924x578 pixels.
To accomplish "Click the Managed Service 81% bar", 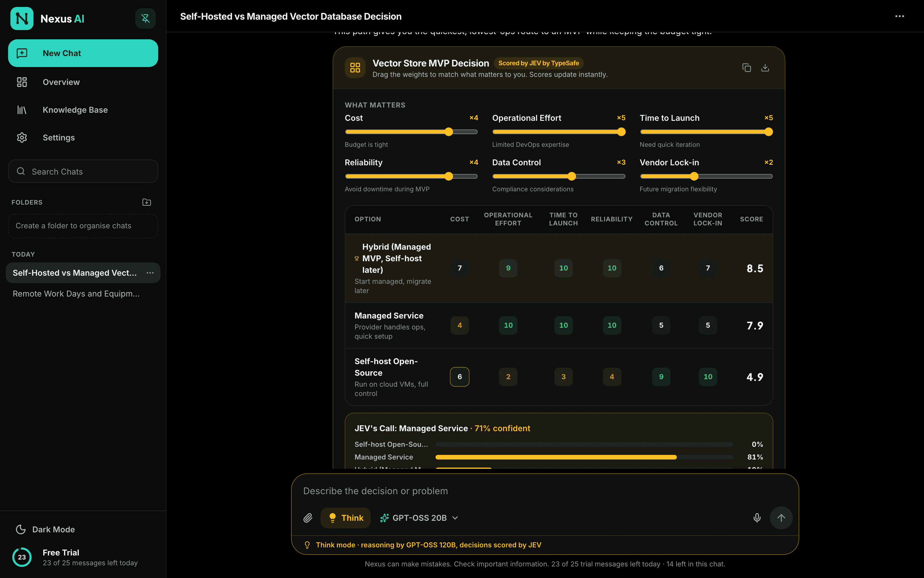I will pos(584,457).
